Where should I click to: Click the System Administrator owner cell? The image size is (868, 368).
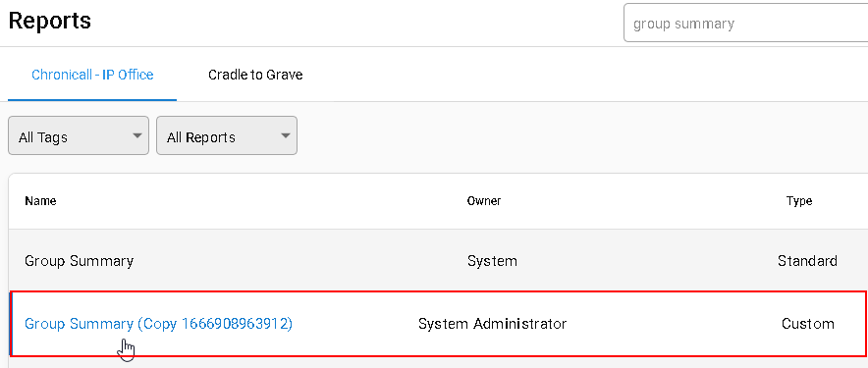pos(492,324)
